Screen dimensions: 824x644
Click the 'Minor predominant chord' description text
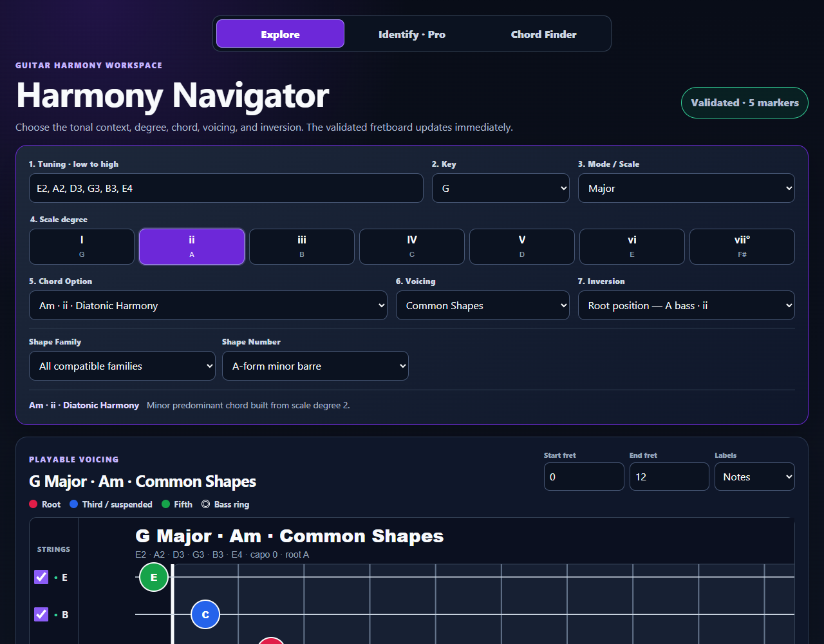click(248, 405)
